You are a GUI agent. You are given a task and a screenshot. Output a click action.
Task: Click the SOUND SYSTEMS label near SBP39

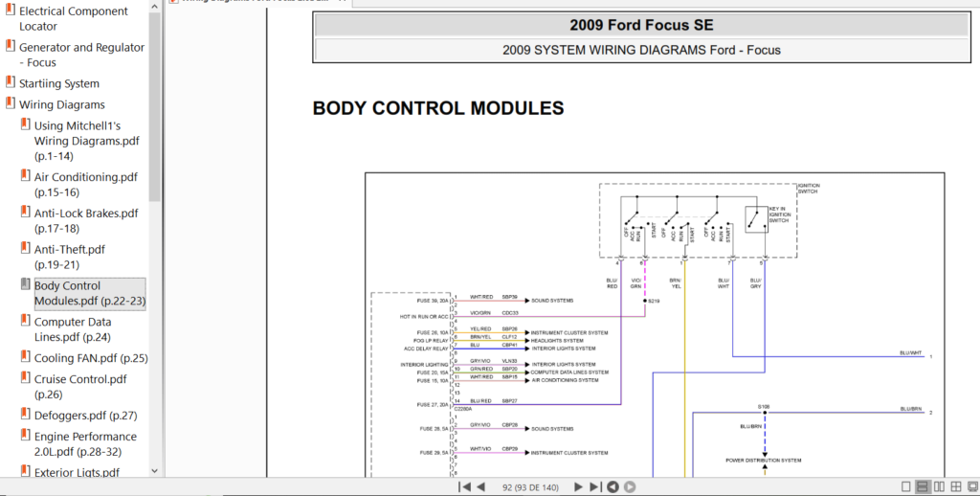click(x=552, y=301)
